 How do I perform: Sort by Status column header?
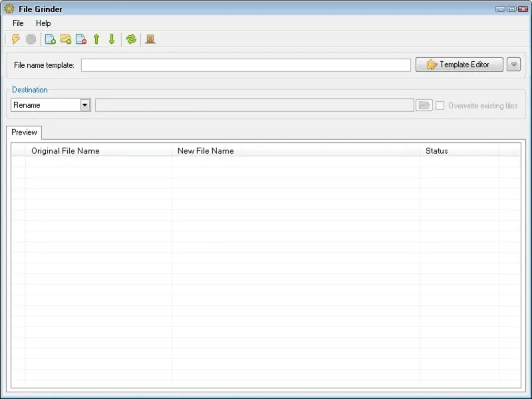click(x=459, y=151)
